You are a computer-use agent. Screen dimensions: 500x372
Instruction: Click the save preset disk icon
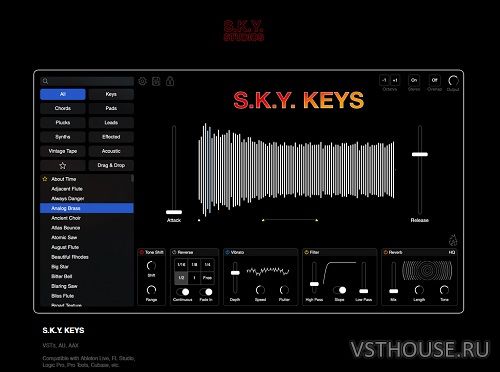156,81
